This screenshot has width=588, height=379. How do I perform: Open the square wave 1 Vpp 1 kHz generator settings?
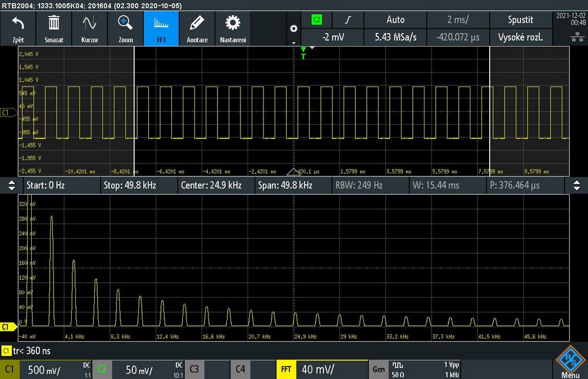425,369
